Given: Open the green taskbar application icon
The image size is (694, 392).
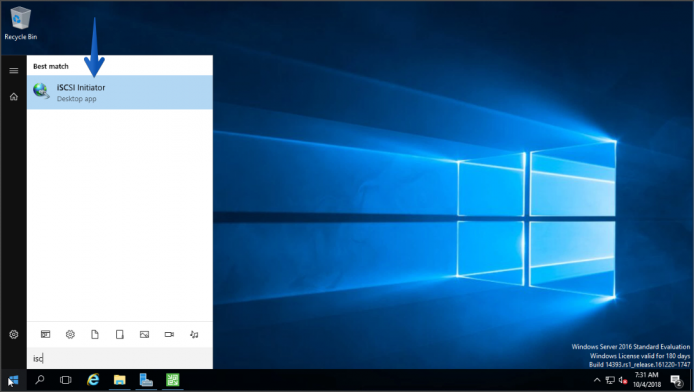Looking at the screenshot, I should coord(173,380).
